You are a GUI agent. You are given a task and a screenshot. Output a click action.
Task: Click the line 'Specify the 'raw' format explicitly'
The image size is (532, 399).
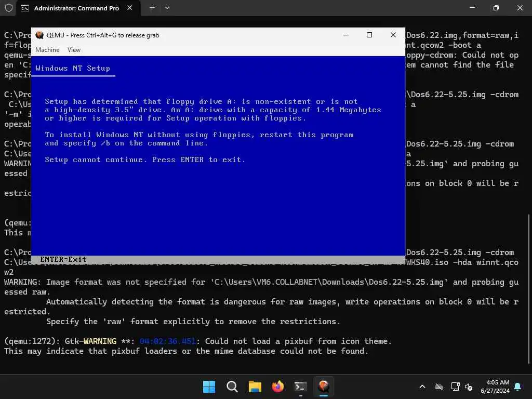193,321
